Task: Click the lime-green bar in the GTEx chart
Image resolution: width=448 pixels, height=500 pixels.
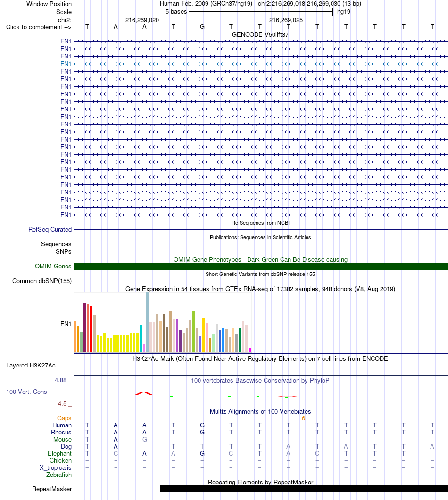Action: point(193,332)
